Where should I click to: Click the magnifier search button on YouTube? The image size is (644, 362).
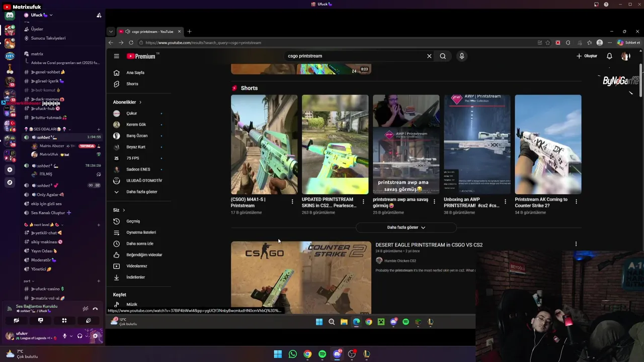click(443, 56)
